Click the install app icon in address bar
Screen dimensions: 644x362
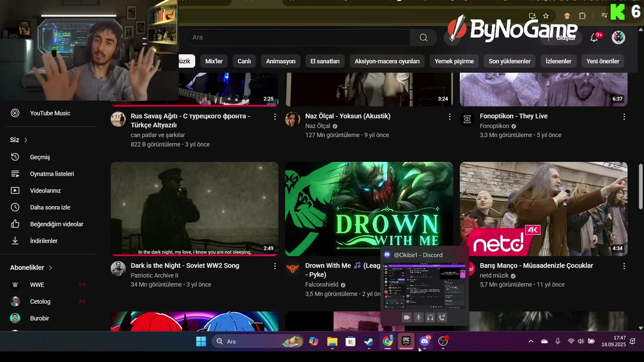coord(532,16)
